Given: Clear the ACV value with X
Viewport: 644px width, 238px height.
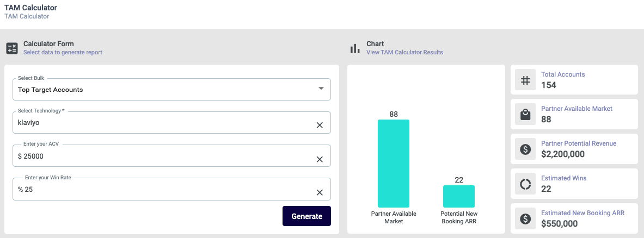Looking at the screenshot, I should pyautogui.click(x=320, y=159).
